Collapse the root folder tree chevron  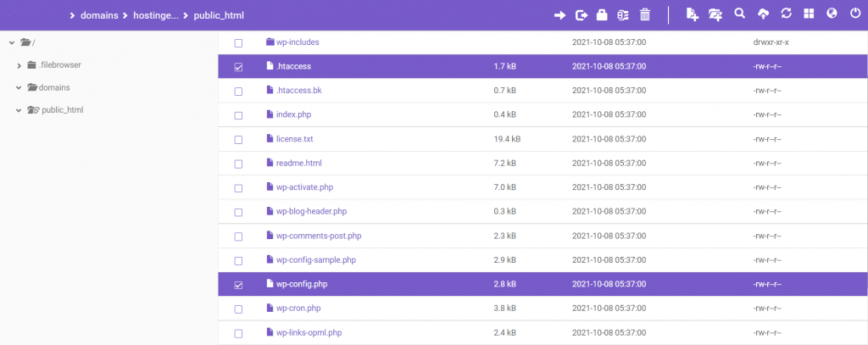[12, 42]
